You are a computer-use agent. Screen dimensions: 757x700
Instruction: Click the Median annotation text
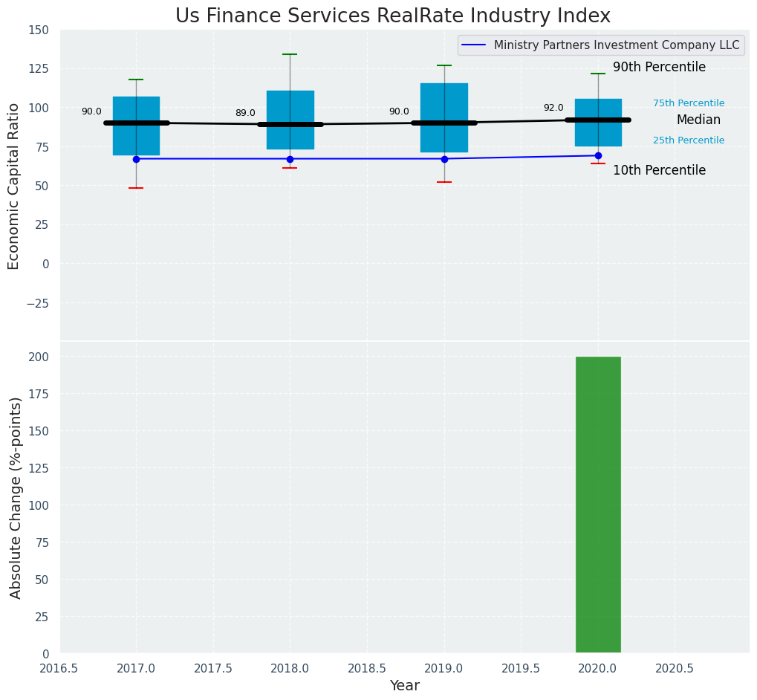tap(698, 120)
